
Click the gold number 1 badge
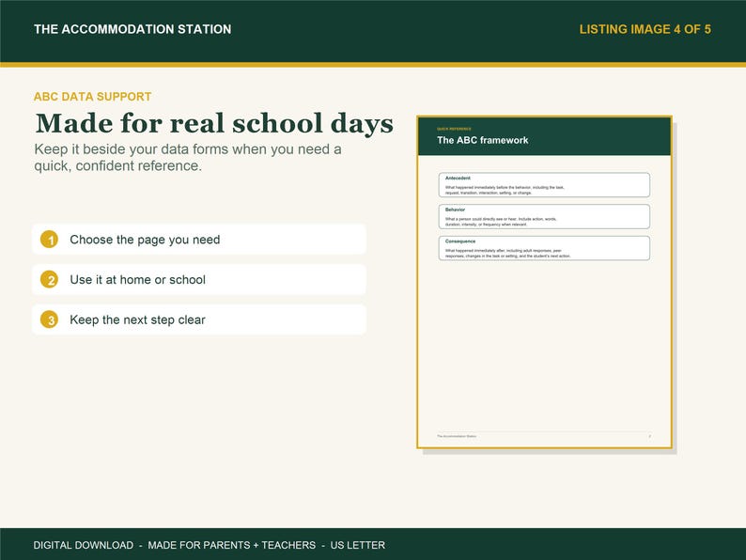coord(49,240)
